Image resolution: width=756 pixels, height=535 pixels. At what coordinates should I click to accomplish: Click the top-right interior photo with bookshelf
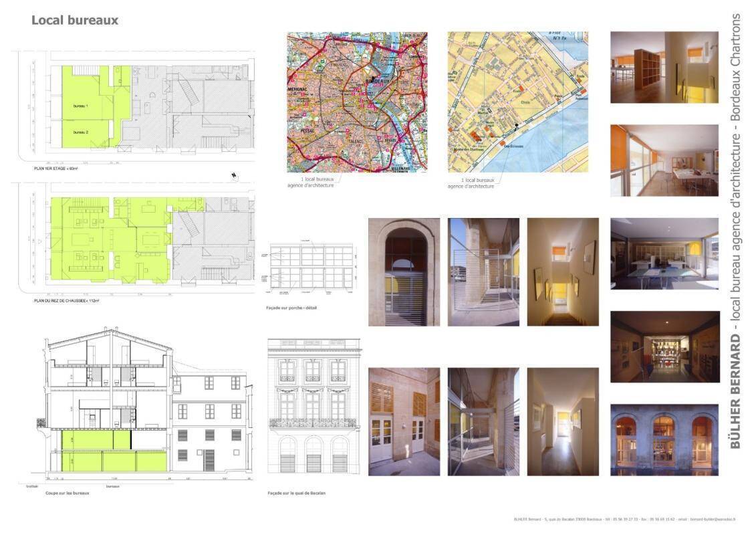point(664,67)
